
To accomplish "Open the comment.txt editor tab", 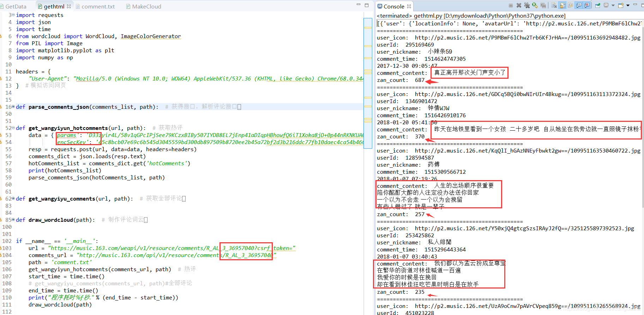I will point(95,6).
